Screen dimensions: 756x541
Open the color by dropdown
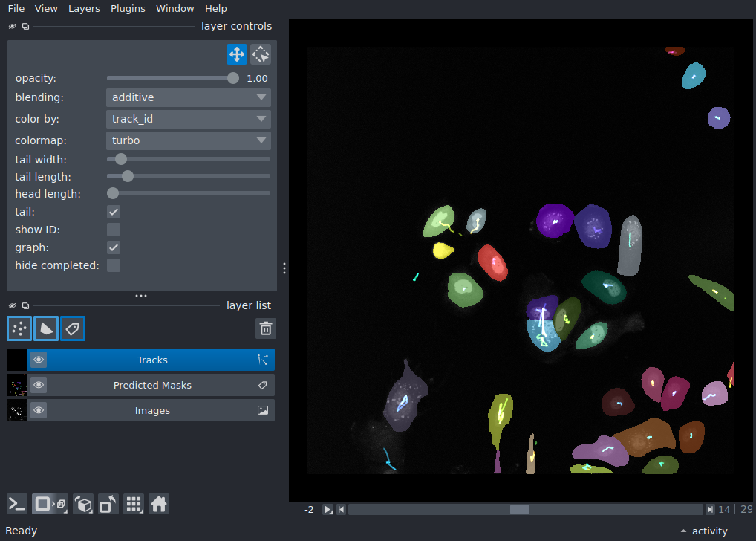tap(189, 119)
